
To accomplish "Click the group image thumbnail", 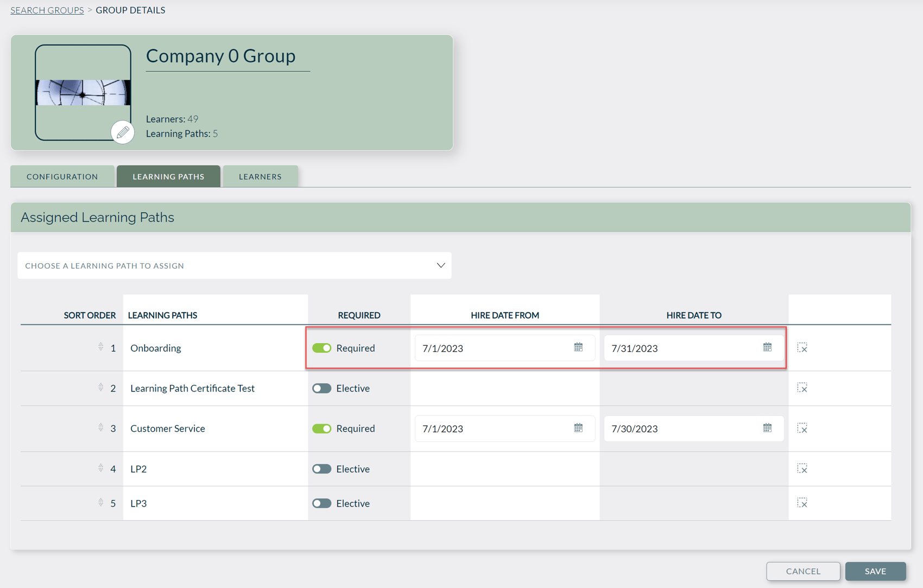I will (83, 92).
